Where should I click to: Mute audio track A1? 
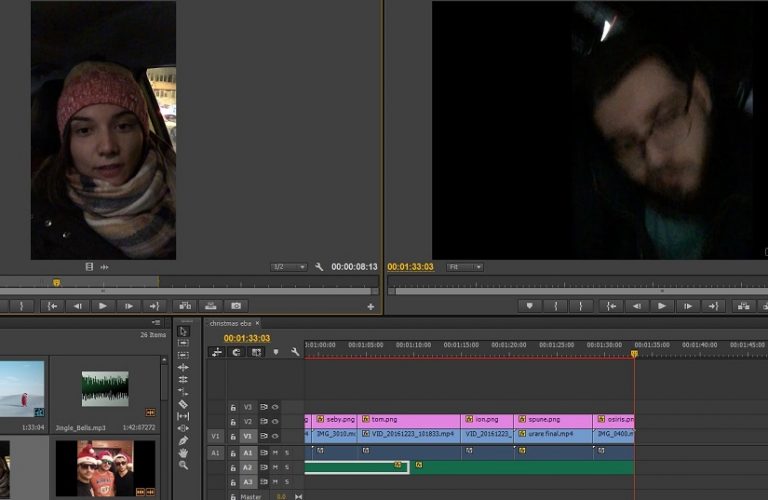pos(275,453)
